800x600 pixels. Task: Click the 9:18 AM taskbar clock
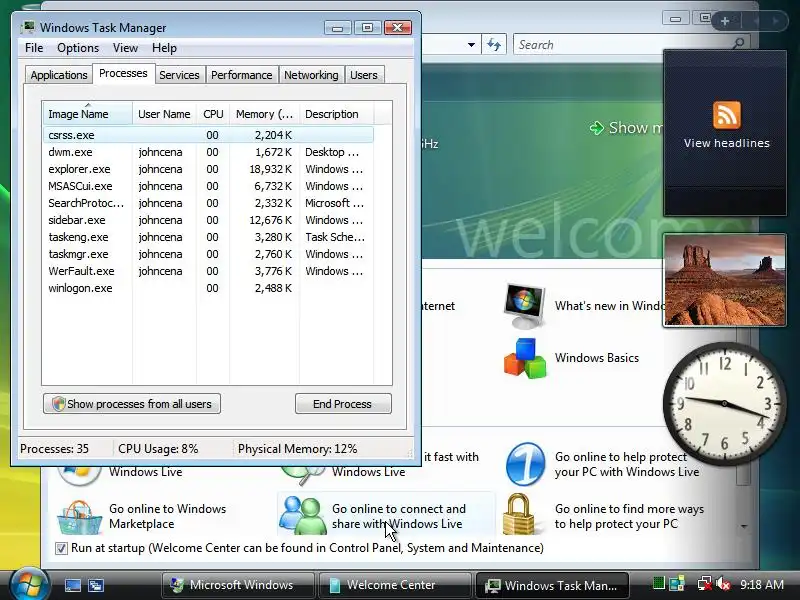click(762, 584)
